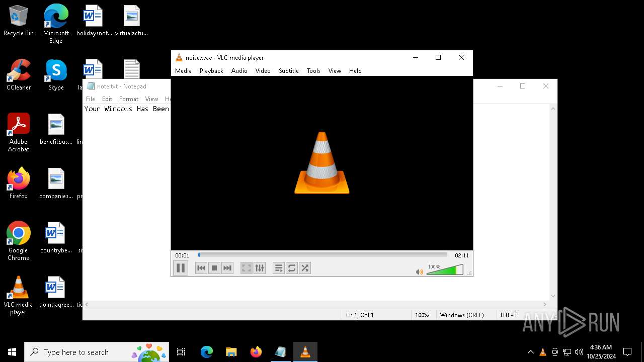Select the Microsoft Edge desktop icon
The width and height of the screenshot is (644, 362).
(x=56, y=24)
